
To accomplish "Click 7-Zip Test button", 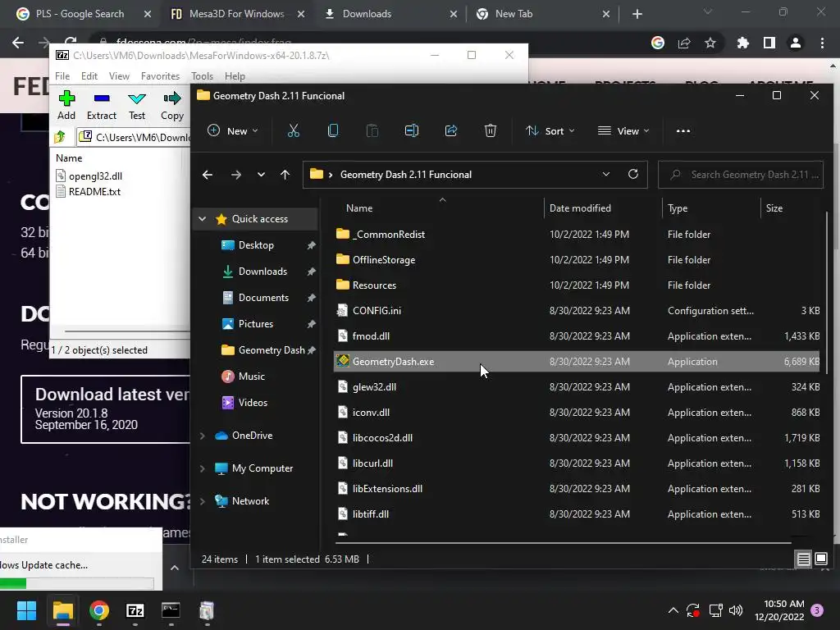I will pos(137,106).
